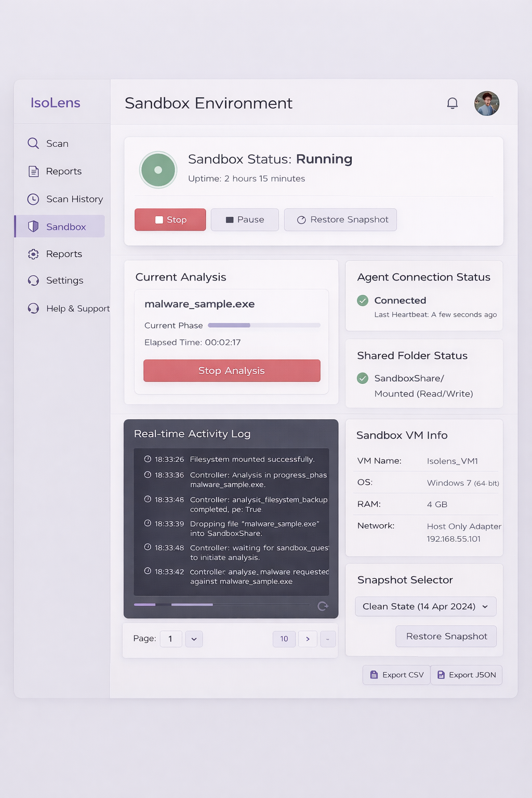
Task: Select the Scan magnifier icon in sidebar
Action: [33, 143]
